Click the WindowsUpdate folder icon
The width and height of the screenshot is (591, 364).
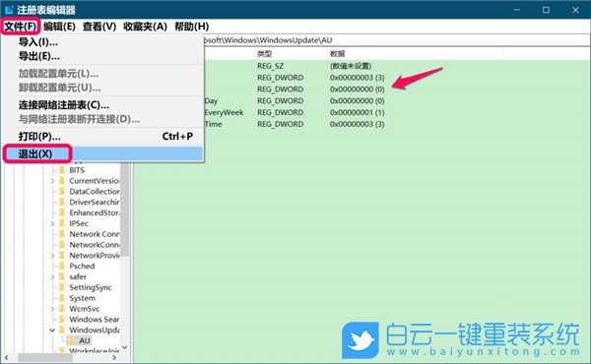(x=62, y=330)
